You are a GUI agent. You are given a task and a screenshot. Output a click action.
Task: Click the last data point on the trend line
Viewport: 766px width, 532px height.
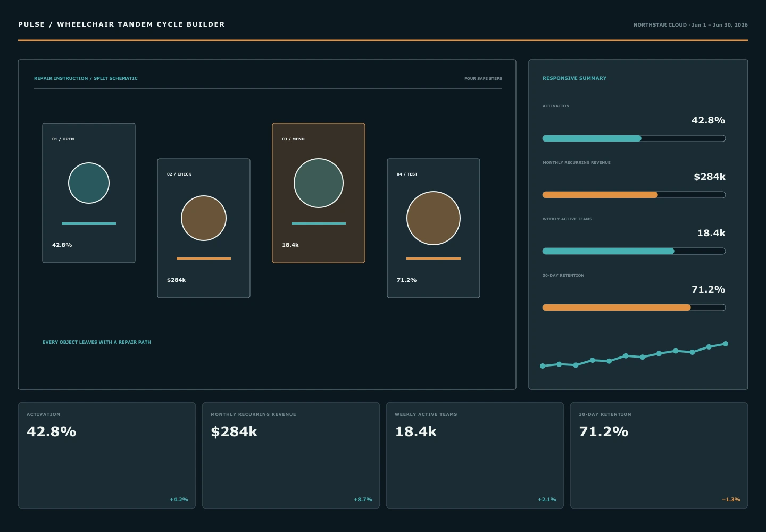point(726,344)
